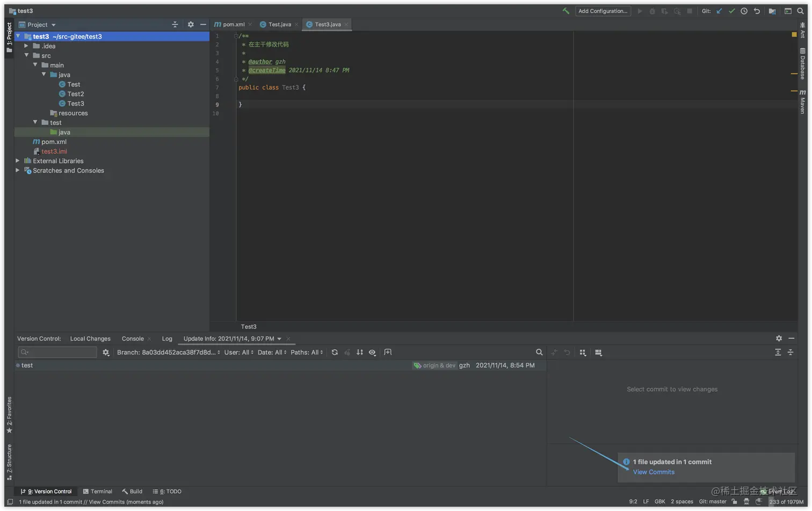Click Collapse All icon in changes pane
Viewport: 812px width, 511px height.
tap(791, 352)
